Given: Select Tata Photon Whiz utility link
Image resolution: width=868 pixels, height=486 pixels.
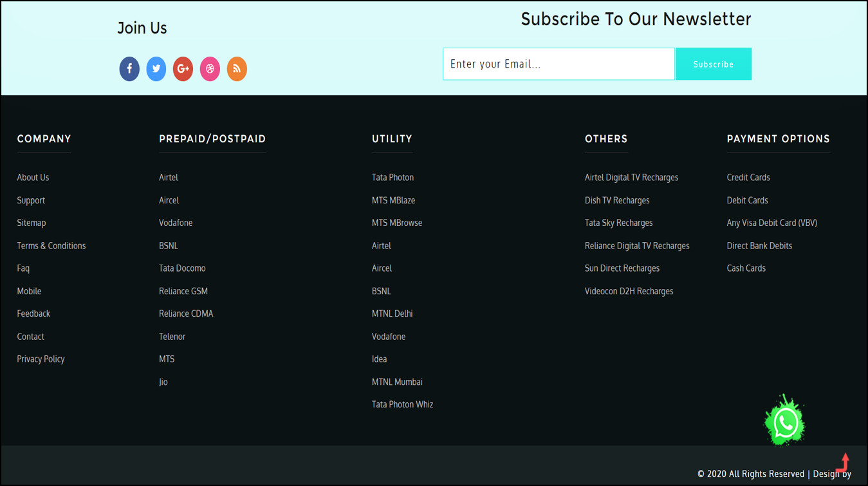Looking at the screenshot, I should coord(402,405).
